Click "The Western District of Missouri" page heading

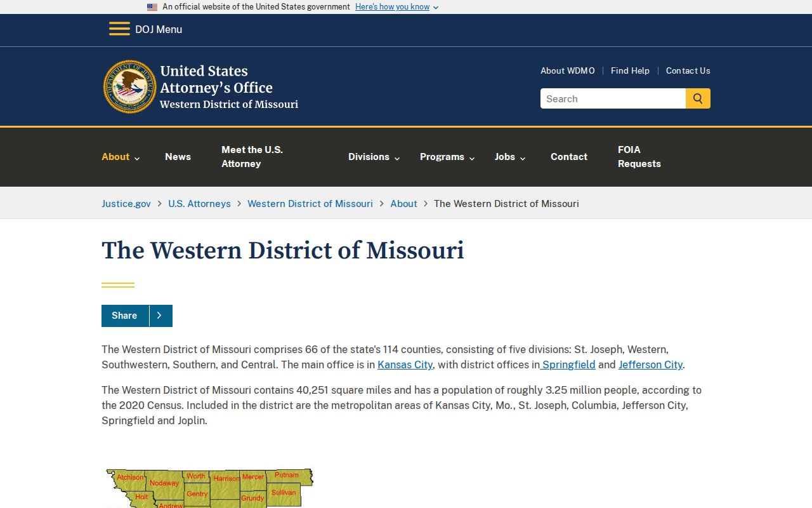283,250
